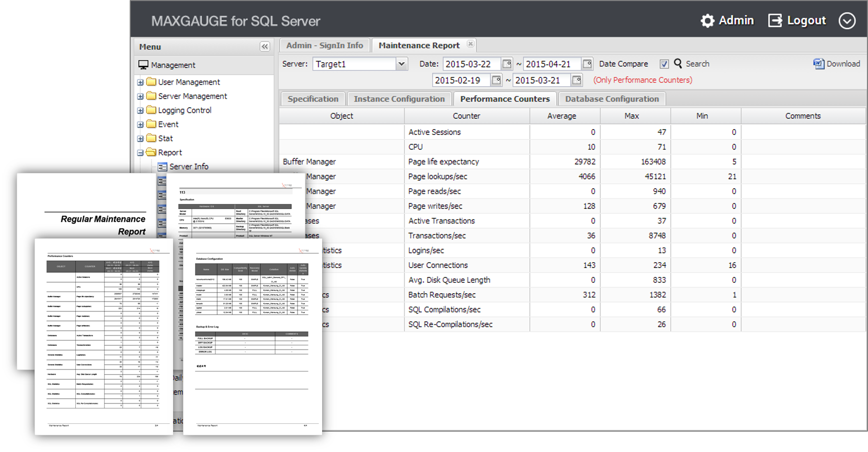Image resolution: width=868 pixels, height=452 pixels.
Task: Expand the Event tree node
Action: coord(140,124)
